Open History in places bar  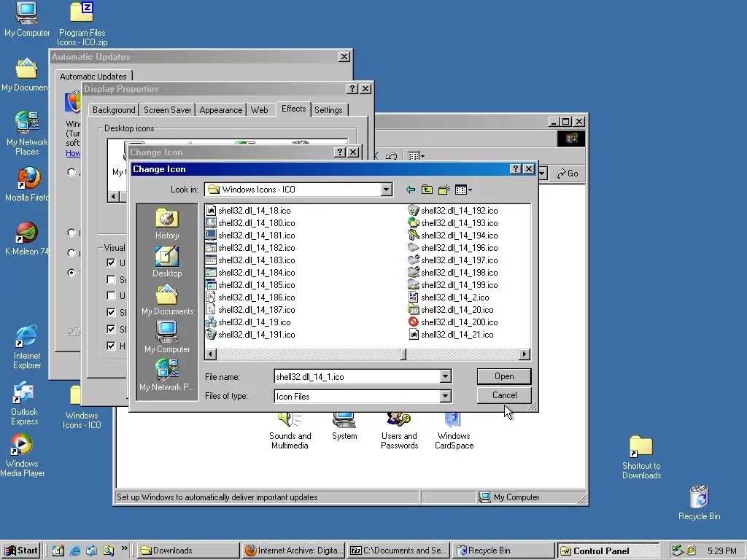click(167, 223)
